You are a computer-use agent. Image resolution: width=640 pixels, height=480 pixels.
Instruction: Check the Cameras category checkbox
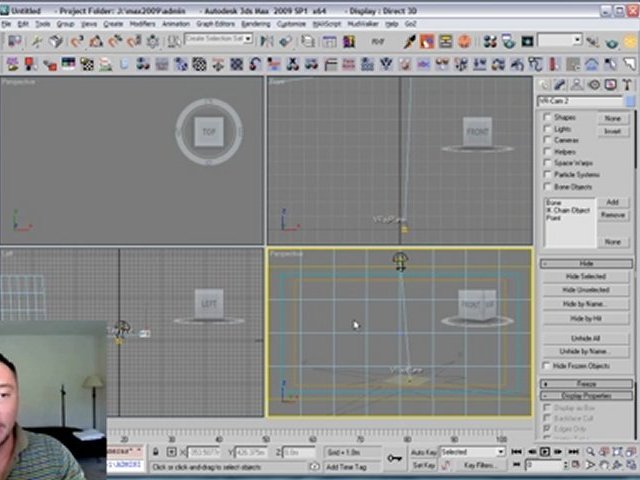tap(547, 140)
